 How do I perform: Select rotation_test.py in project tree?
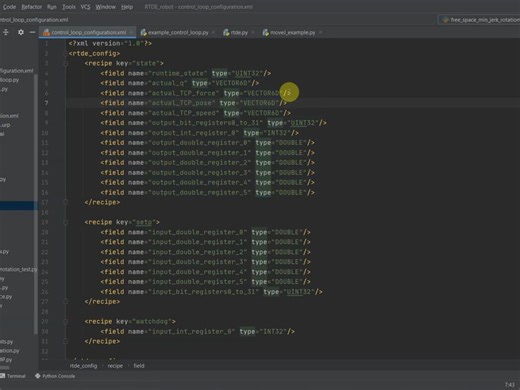coord(19,269)
